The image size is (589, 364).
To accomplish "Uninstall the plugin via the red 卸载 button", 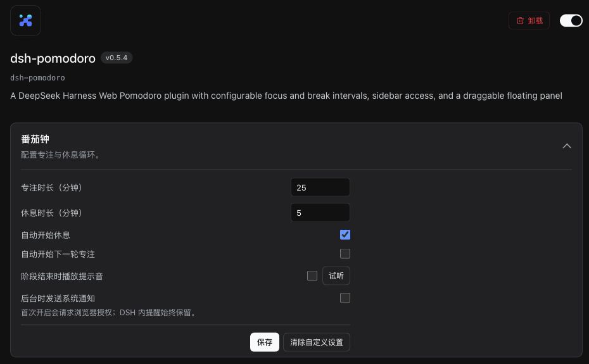I will click(x=529, y=21).
